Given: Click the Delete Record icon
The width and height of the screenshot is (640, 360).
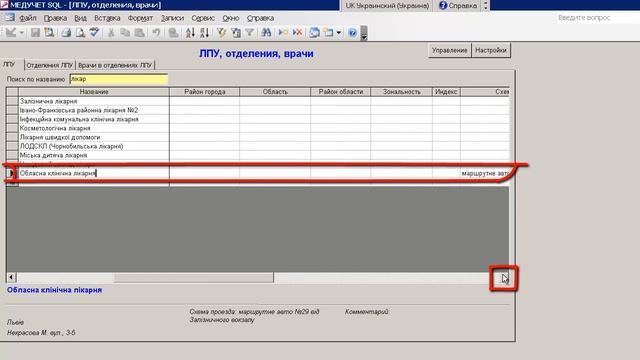Looking at the screenshot, I should coord(298,33).
